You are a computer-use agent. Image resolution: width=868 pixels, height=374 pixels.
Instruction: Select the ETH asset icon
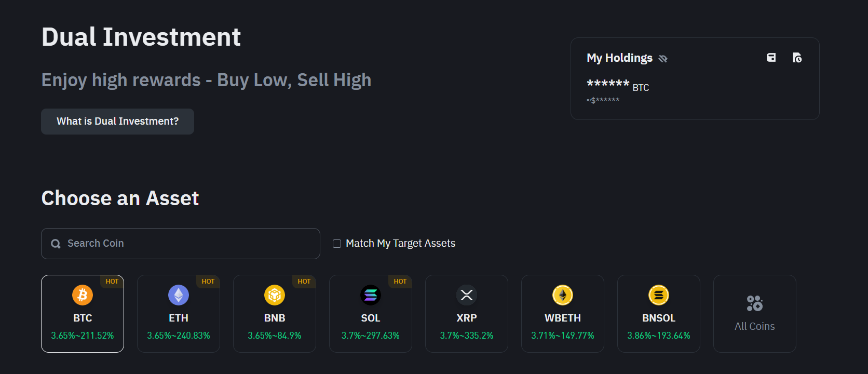(x=179, y=295)
